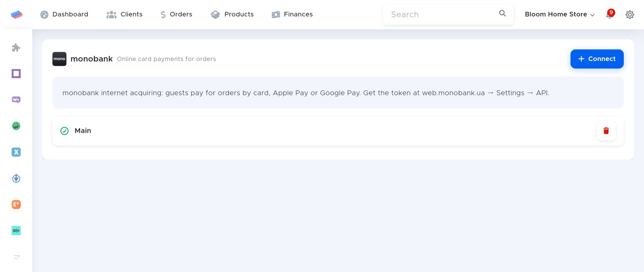Open the blue X integration icon
Viewport: 644px width, 272px height.
click(16, 152)
